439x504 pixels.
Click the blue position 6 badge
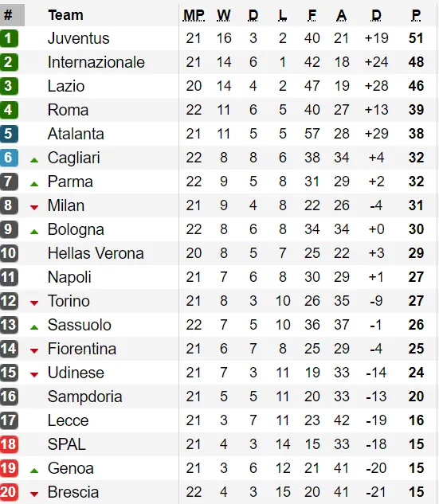pyautogui.click(x=9, y=158)
